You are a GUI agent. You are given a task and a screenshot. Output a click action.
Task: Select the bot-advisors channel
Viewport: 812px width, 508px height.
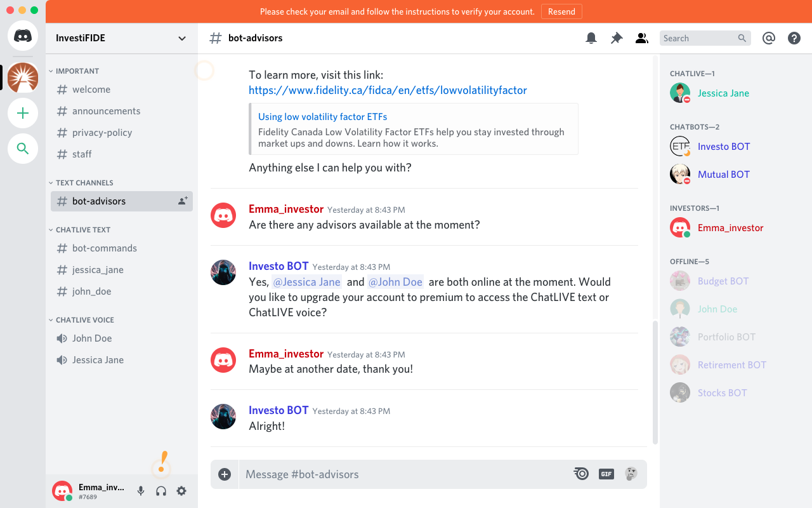(122, 201)
